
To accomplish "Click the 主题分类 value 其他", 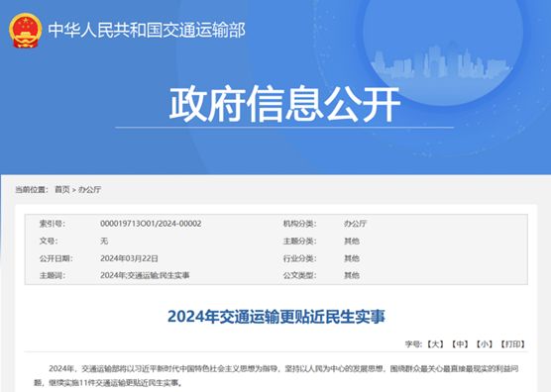I will [352, 242].
